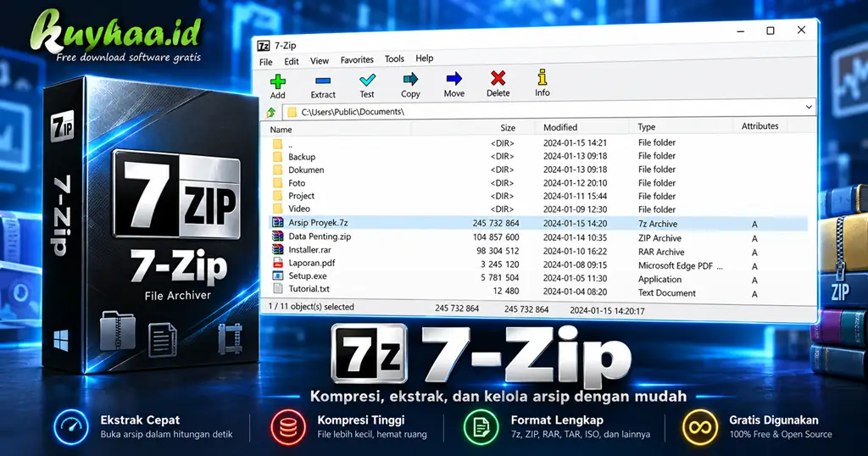Sort by the Modified column header
868x456 pixels.
point(560,127)
